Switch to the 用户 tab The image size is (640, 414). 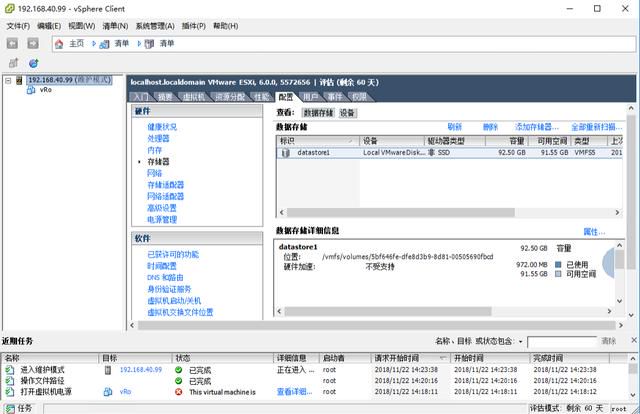pos(311,97)
